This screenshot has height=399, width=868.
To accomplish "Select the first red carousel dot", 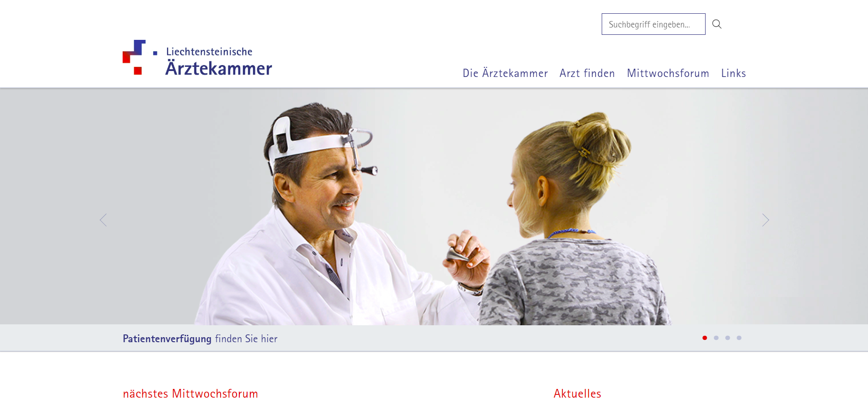I will 705,338.
